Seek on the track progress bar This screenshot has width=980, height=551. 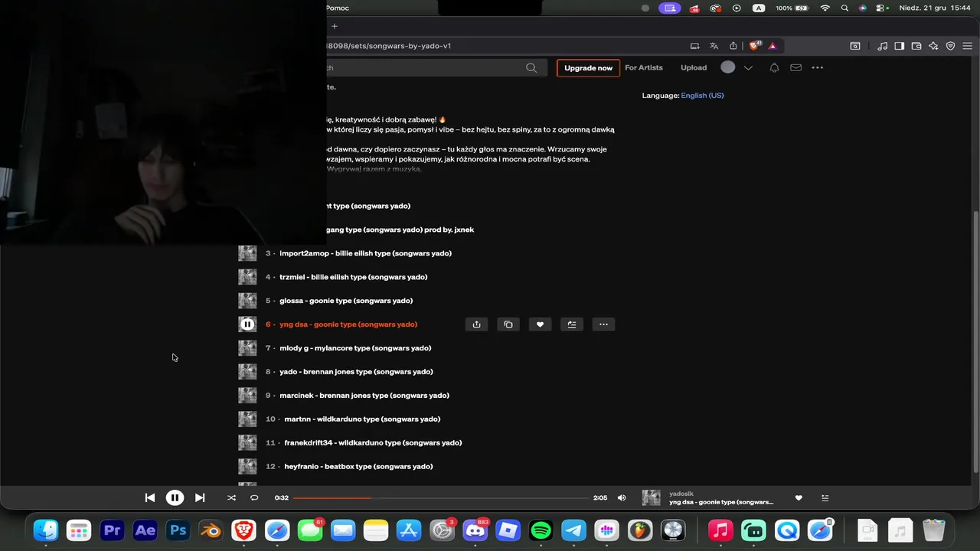pyautogui.click(x=441, y=497)
